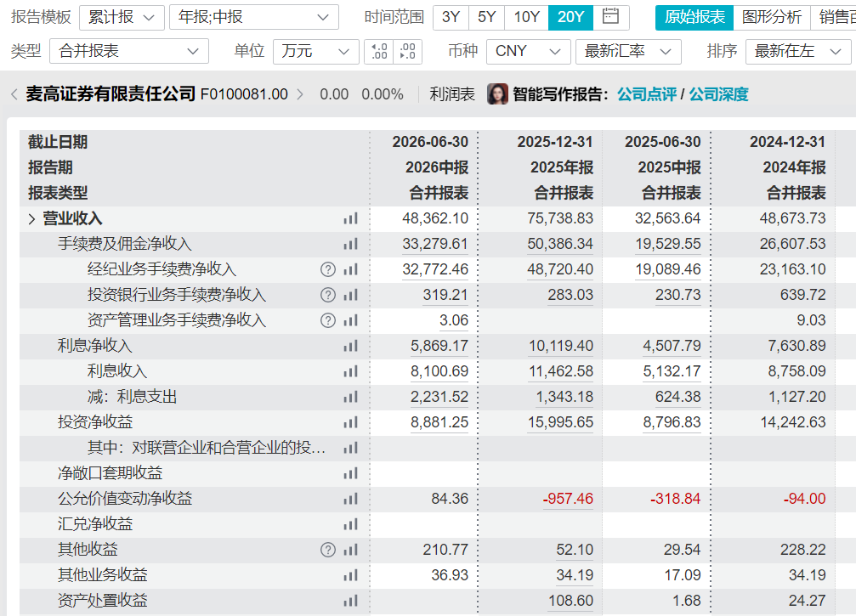Open chart icon for 对联营企业和合营企业 row
The width and height of the screenshot is (856, 616).
[x=350, y=448]
